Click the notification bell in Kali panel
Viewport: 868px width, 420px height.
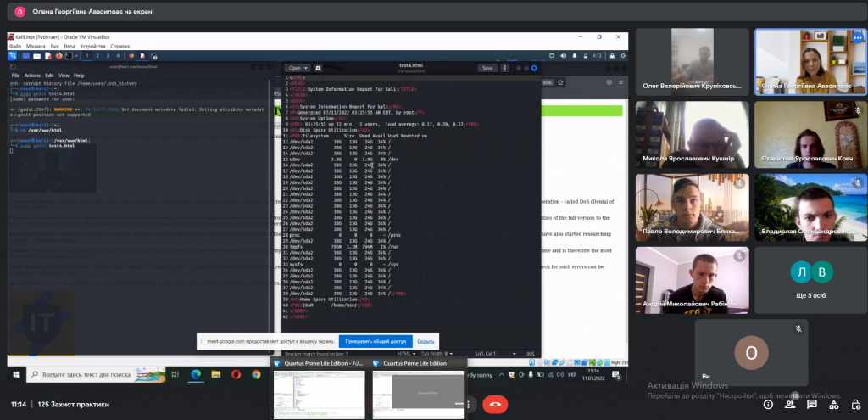pyautogui.click(x=576, y=56)
